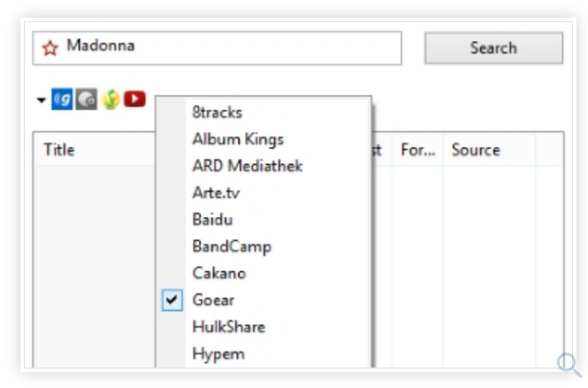Pick Arte.tv from the source list
Screen dimensions: 588x388
tap(216, 193)
